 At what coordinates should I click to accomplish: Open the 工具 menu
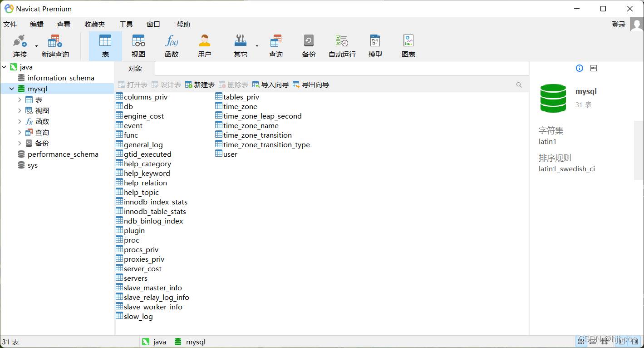(126, 25)
